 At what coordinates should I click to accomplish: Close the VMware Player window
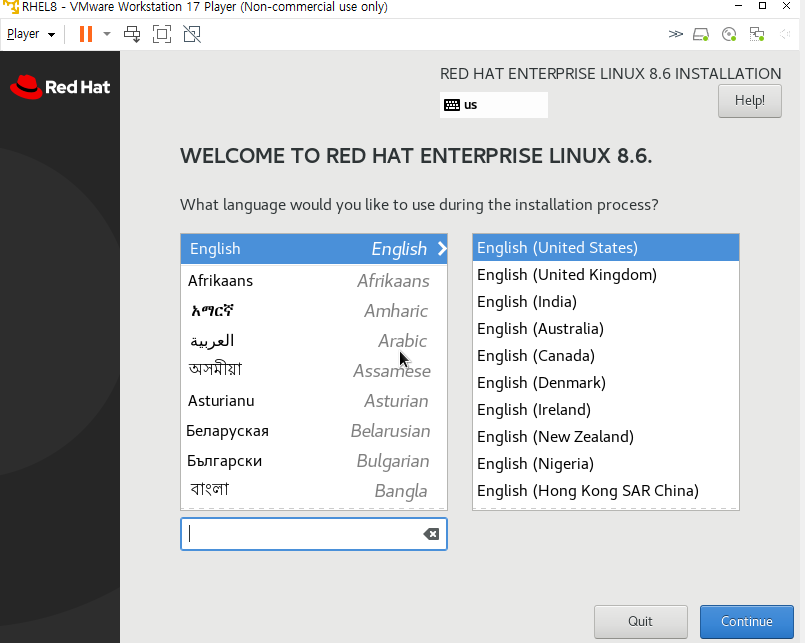pyautogui.click(x=787, y=6)
